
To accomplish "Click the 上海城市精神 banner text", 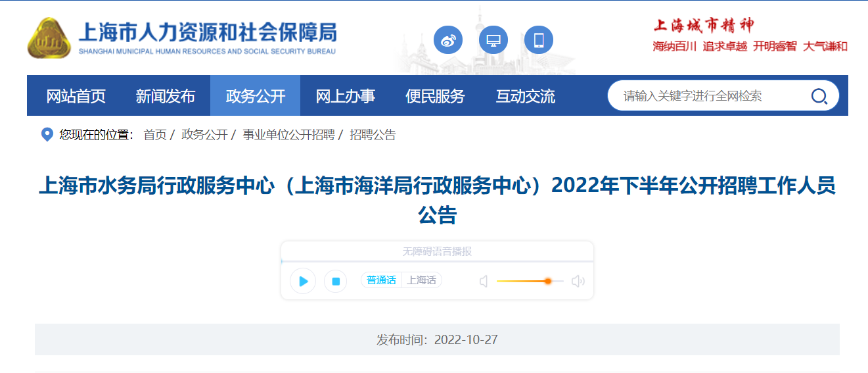I will click(704, 26).
